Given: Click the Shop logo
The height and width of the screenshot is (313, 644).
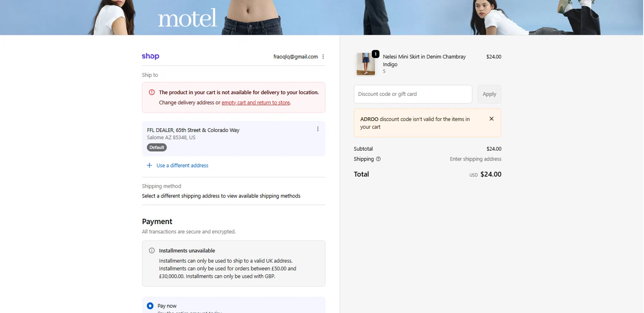Looking at the screenshot, I should 150,56.
